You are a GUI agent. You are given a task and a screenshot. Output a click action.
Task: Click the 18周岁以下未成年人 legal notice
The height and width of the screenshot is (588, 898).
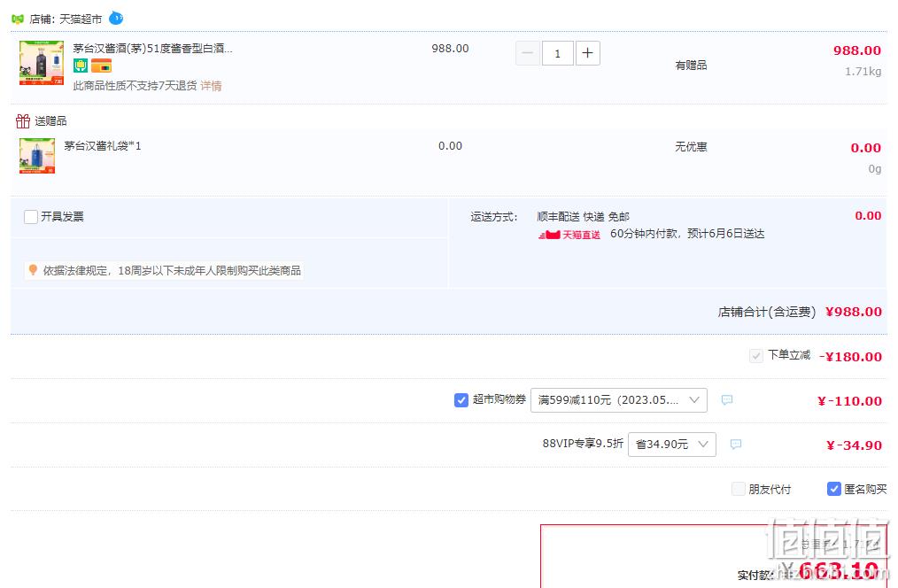click(x=171, y=270)
